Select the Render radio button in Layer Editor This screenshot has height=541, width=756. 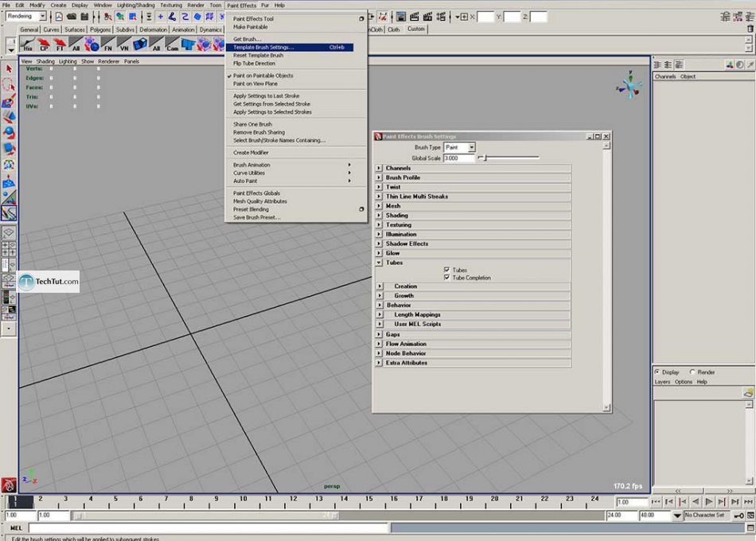tap(692, 372)
